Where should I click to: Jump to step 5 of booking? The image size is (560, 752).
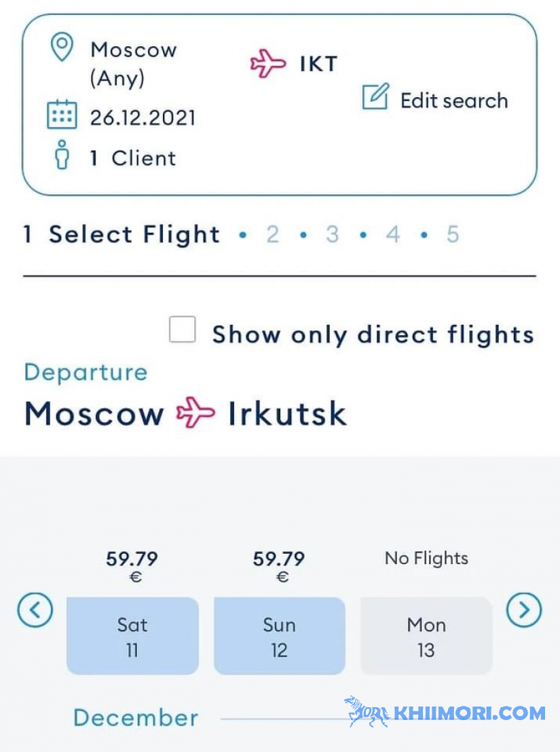[453, 235]
